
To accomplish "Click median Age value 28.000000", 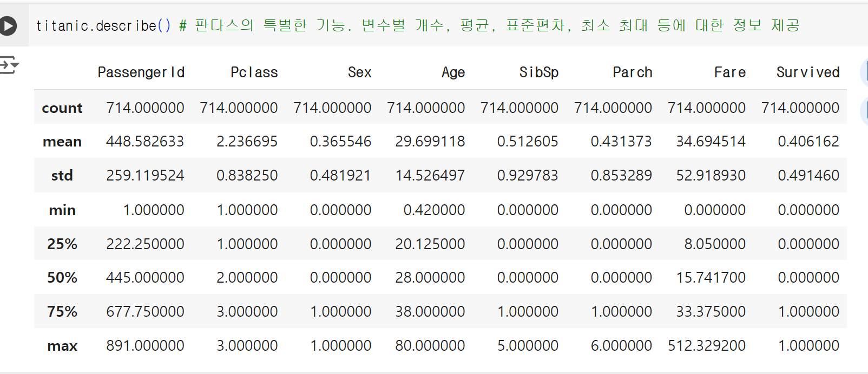I will [430, 277].
